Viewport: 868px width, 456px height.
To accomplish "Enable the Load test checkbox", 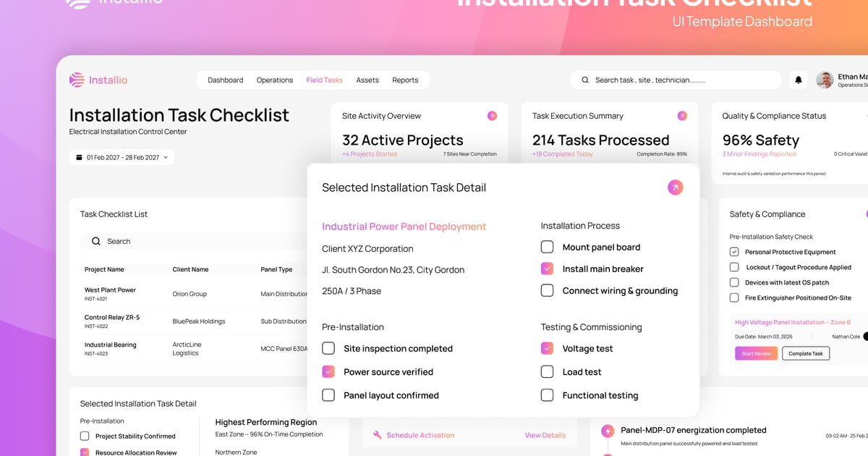I will (548, 372).
